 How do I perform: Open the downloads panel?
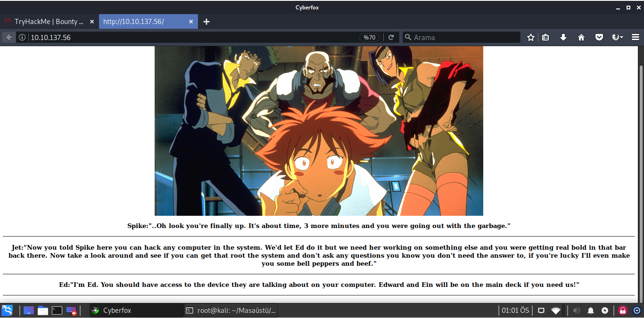point(563,37)
